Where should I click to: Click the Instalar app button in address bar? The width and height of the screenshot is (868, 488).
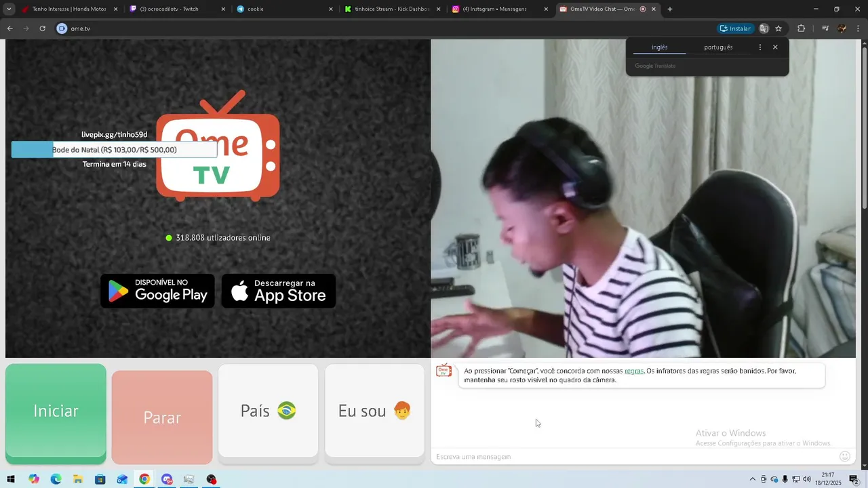pyautogui.click(x=736, y=28)
